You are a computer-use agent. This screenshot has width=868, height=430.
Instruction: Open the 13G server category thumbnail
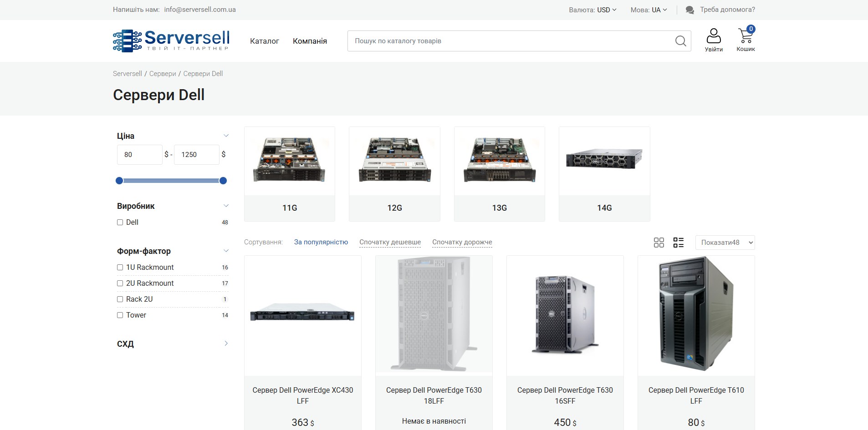(500, 162)
